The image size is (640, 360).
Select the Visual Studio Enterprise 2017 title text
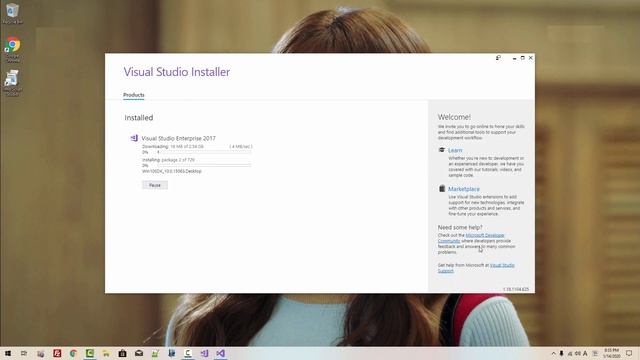pyautogui.click(x=178, y=138)
